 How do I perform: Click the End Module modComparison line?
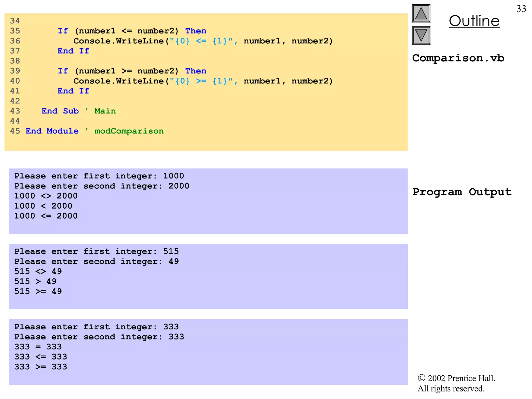[95, 131]
